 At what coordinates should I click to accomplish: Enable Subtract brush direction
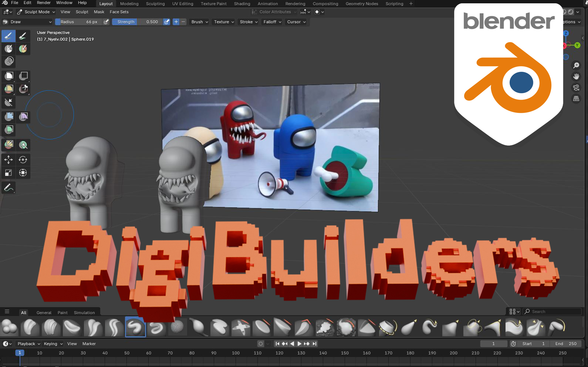(x=183, y=22)
